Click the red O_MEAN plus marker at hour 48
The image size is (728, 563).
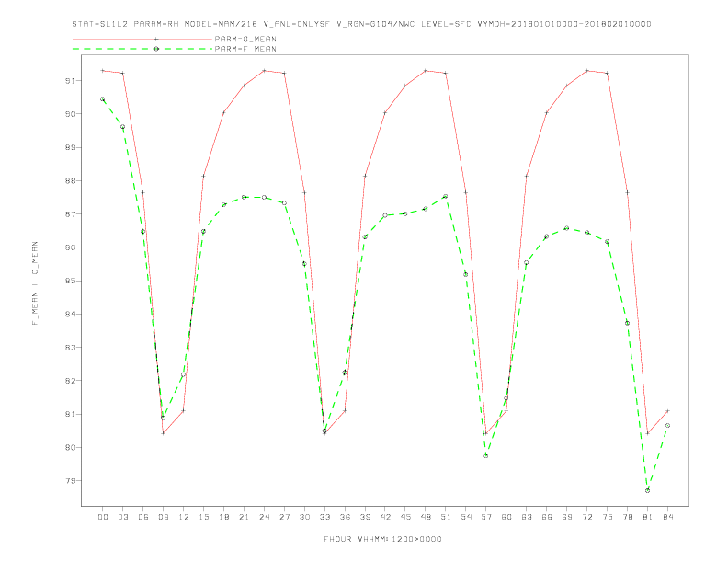coord(426,71)
